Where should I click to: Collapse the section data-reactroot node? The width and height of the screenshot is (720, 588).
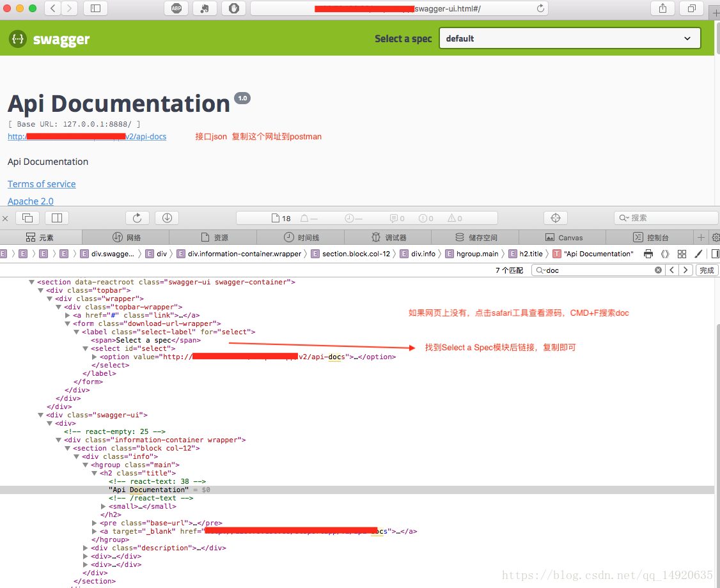pos(32,282)
